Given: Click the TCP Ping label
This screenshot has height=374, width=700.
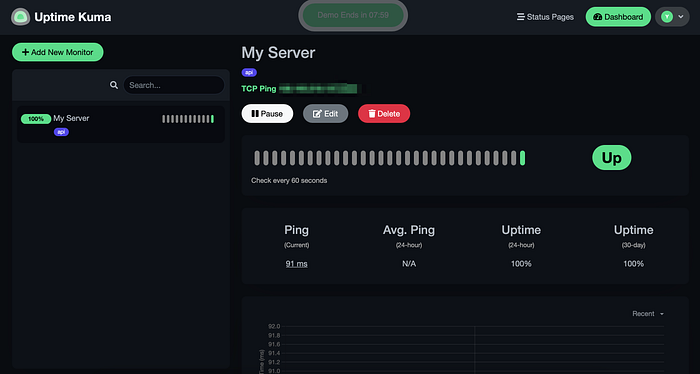Looking at the screenshot, I should tap(259, 89).
